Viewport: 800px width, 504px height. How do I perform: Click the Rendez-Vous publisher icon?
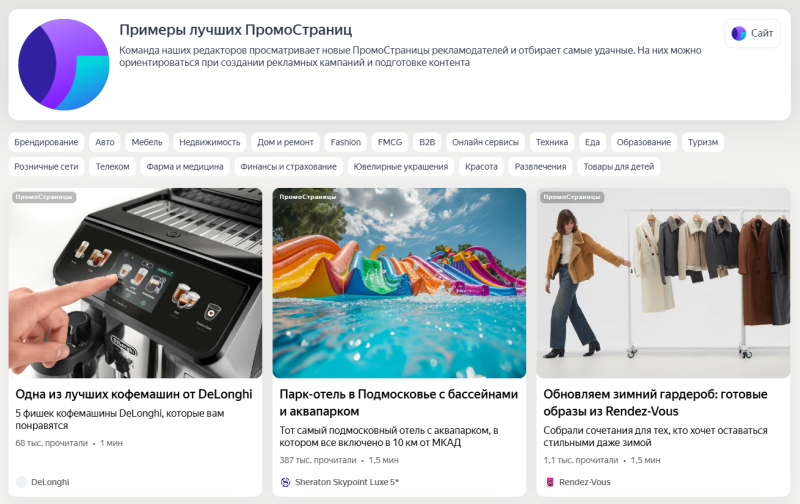point(549,482)
